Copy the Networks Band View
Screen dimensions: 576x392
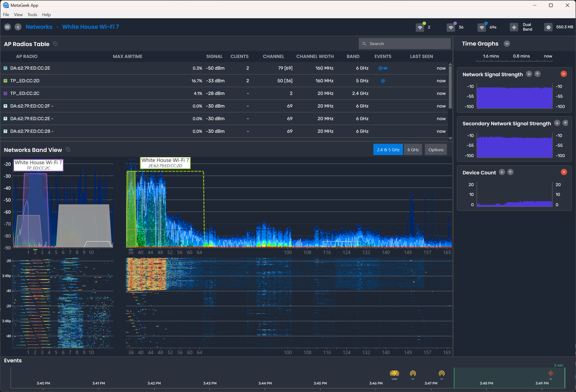[68, 150]
